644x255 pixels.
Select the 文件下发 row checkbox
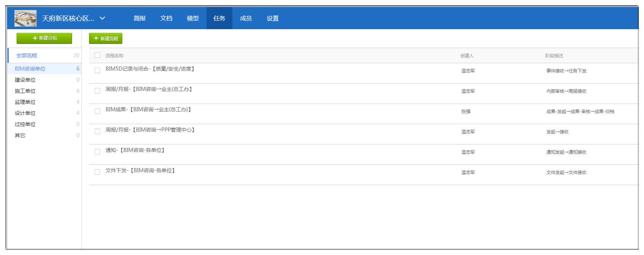(98, 172)
